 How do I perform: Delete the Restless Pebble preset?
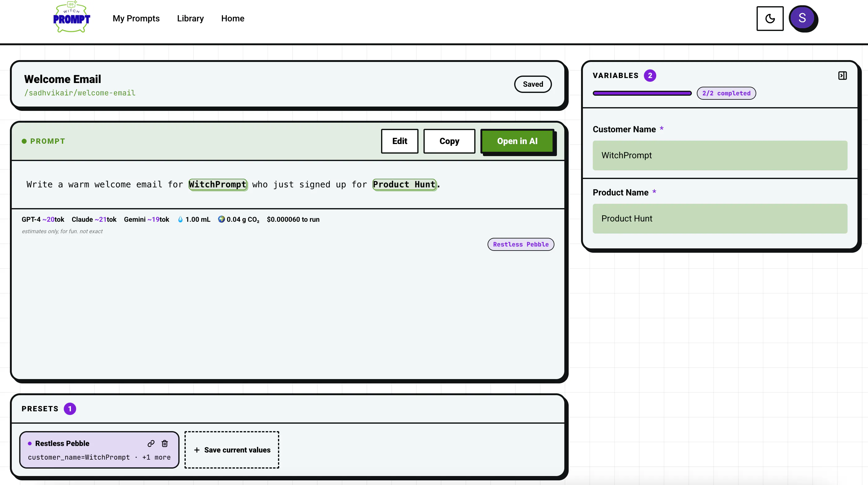165,443
